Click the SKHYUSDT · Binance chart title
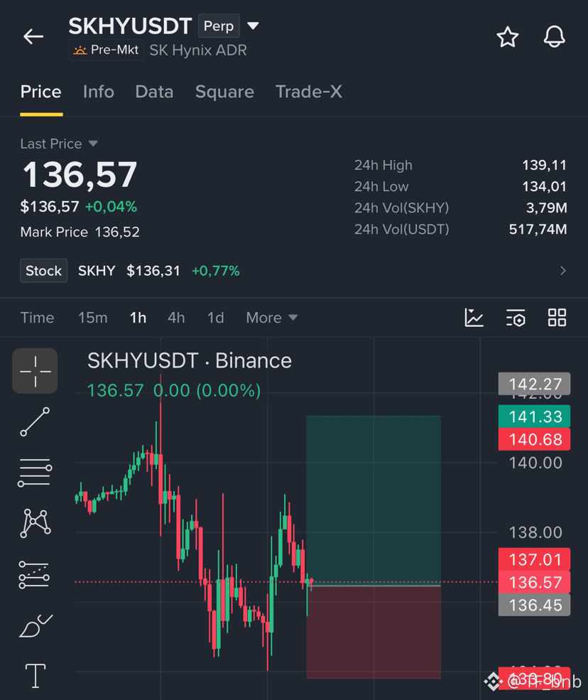Screen dimensions: 588x700 [190, 360]
